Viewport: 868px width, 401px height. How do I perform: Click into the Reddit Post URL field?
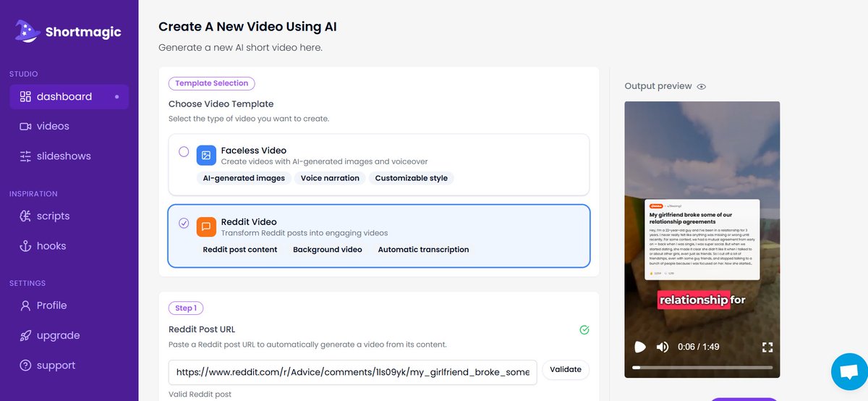pyautogui.click(x=352, y=371)
